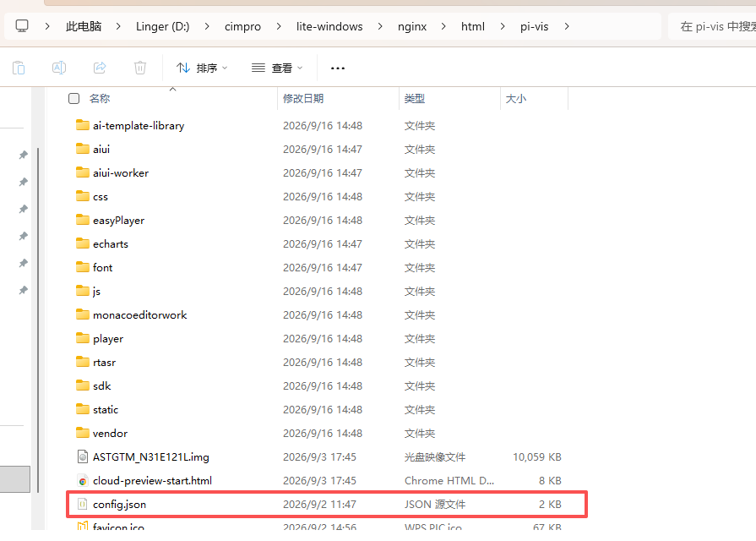
Task: Jump to the cimpro breadcrumb folder
Action: (242, 26)
